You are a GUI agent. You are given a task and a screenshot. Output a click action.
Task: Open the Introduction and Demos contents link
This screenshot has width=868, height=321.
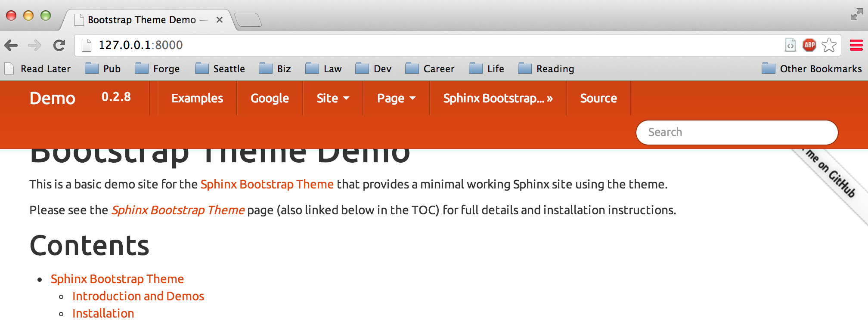point(138,296)
